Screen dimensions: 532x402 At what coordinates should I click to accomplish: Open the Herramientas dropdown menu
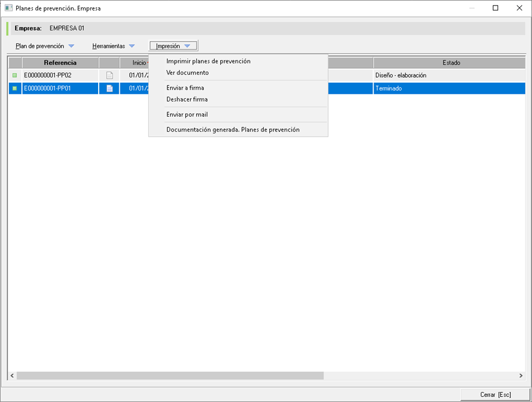point(114,46)
